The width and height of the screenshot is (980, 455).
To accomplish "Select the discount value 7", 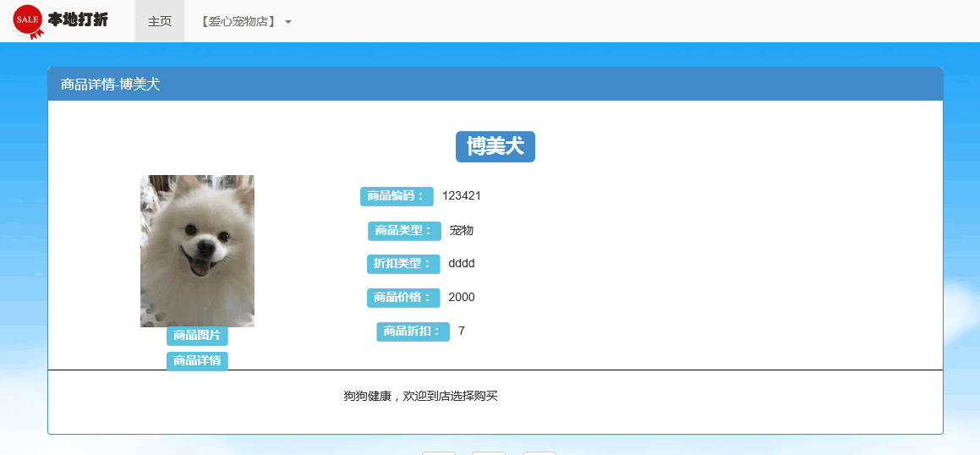I will coord(461,332).
